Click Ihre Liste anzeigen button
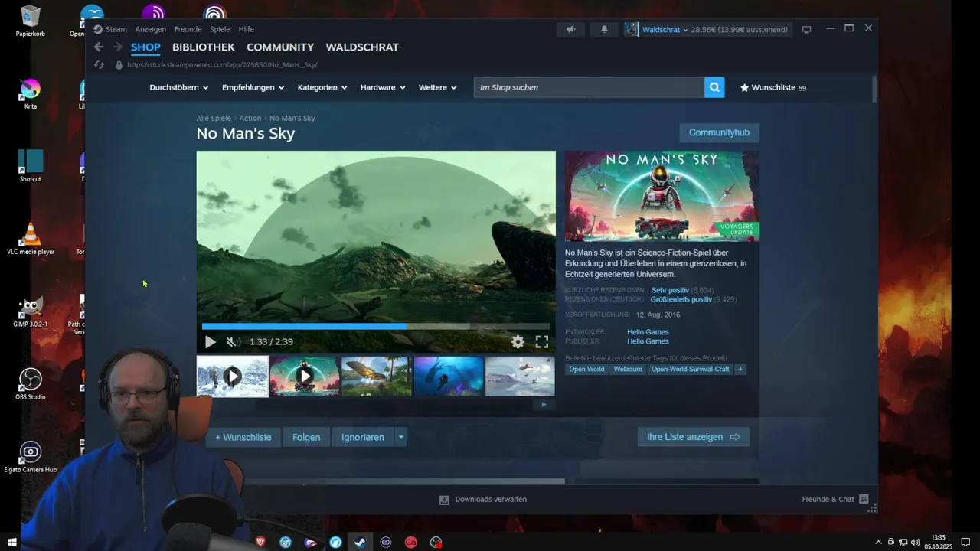Viewport: 980px width, 551px height. pyautogui.click(x=693, y=437)
